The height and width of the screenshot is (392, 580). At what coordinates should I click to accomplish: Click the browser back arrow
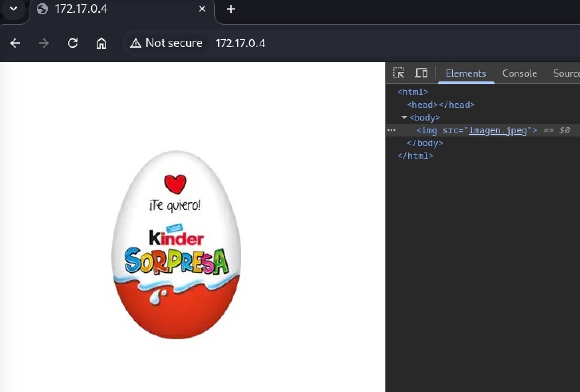pos(15,43)
